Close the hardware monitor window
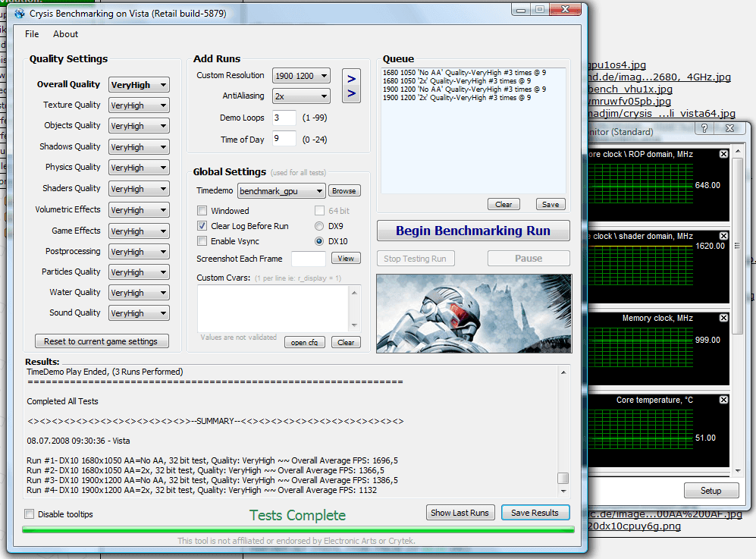 [x=730, y=128]
